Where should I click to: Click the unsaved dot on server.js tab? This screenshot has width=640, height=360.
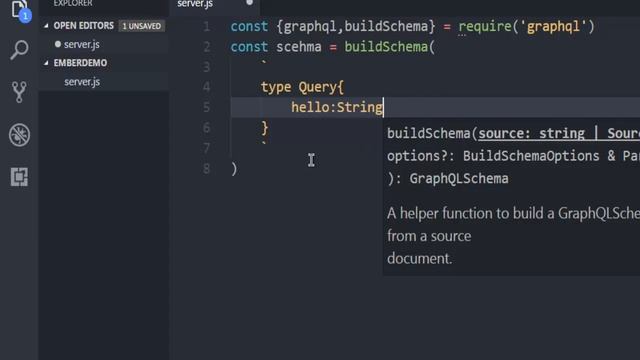click(x=249, y=2)
